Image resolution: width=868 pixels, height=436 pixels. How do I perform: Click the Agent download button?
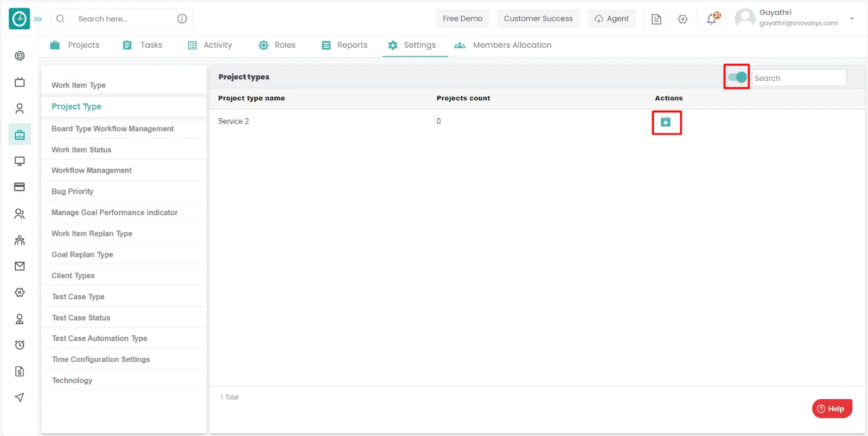[x=611, y=18]
